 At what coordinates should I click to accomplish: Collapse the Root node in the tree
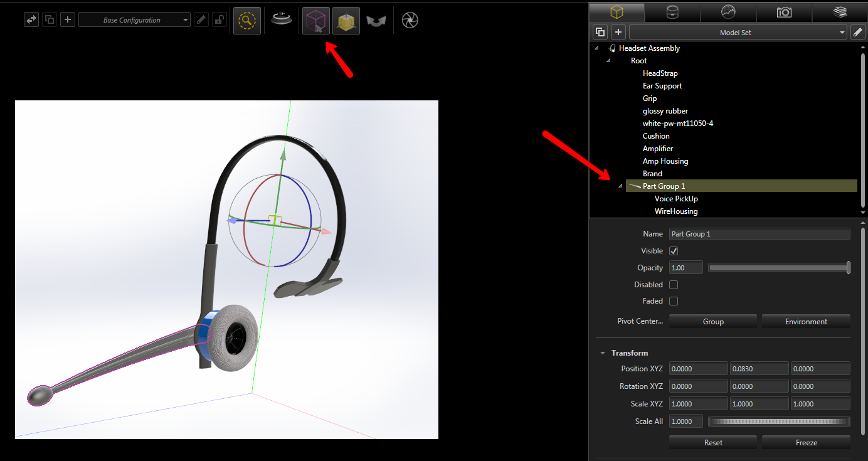point(608,61)
